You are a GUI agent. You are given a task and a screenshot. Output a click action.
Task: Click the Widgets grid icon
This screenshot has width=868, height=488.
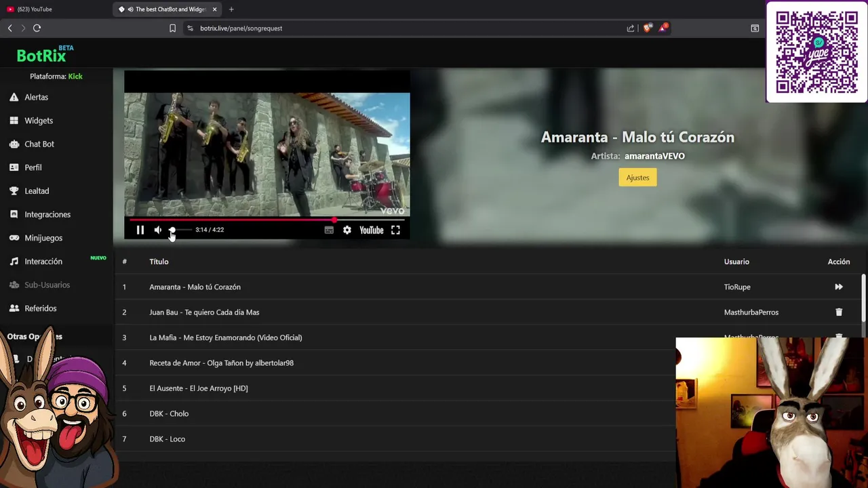14,121
